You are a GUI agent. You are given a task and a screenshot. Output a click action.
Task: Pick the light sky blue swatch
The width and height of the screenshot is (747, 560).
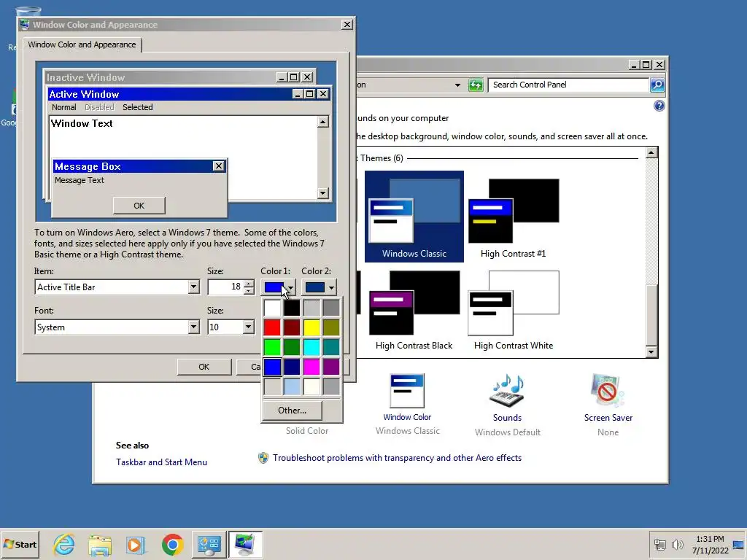[292, 386]
